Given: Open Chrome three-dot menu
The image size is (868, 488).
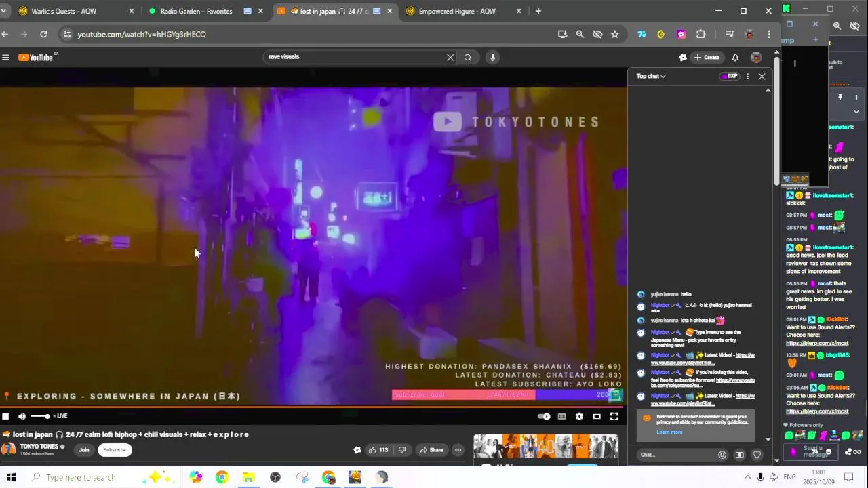Looking at the screenshot, I should pyautogui.click(x=769, y=34).
